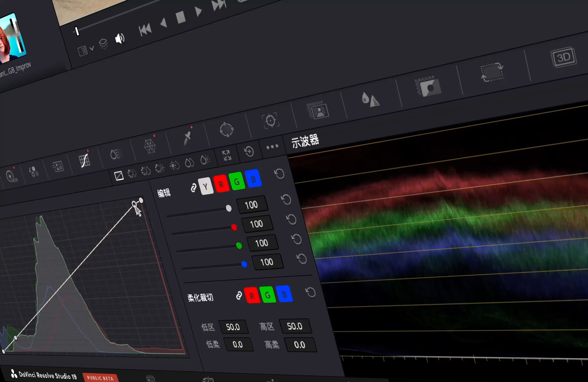
Task: Toggle the blue B edit channel button
Action: click(254, 179)
